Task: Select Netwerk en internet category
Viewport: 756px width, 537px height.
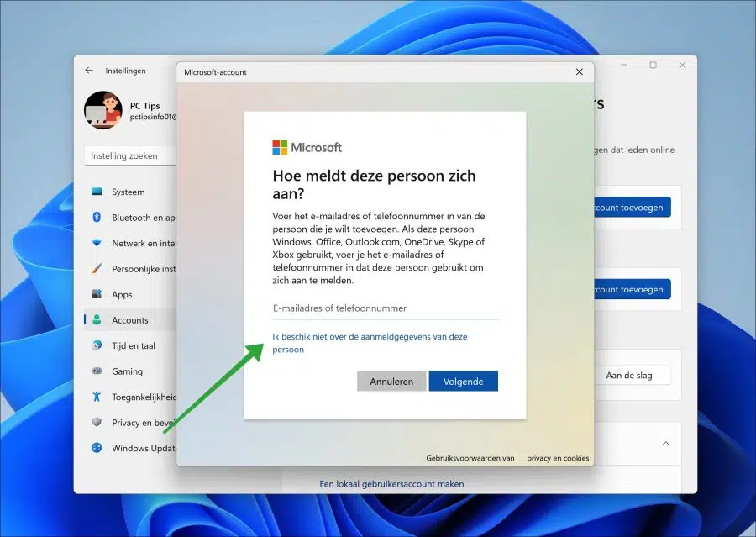Action: pos(130,243)
